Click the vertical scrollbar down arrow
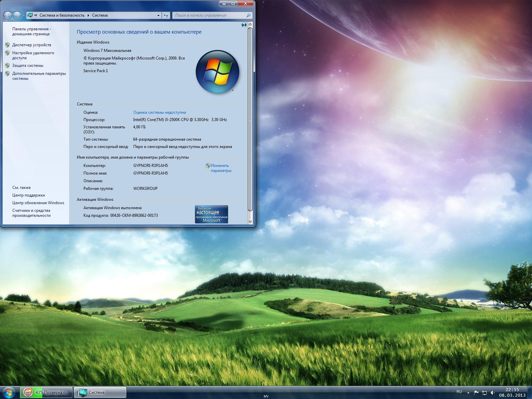The height and width of the screenshot is (399, 532). [x=250, y=221]
